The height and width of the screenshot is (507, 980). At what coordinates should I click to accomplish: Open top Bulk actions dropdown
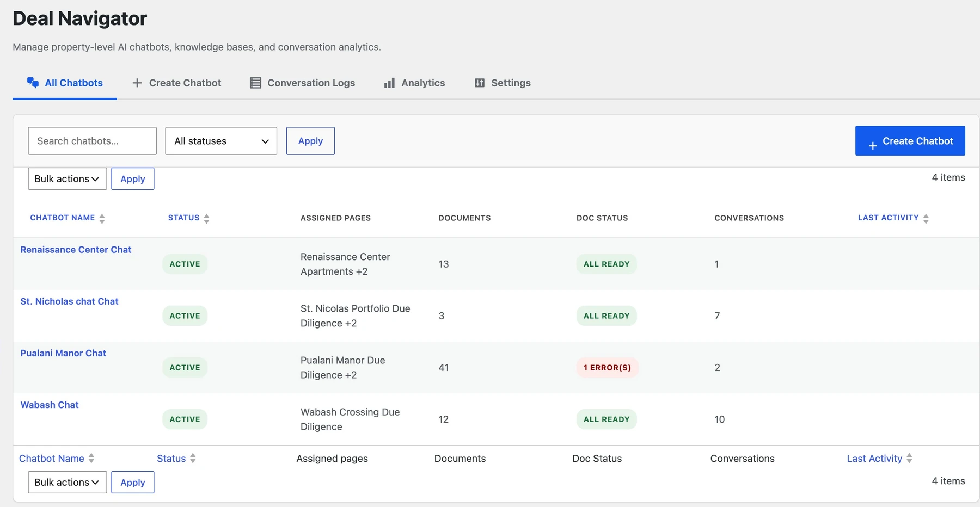point(68,179)
